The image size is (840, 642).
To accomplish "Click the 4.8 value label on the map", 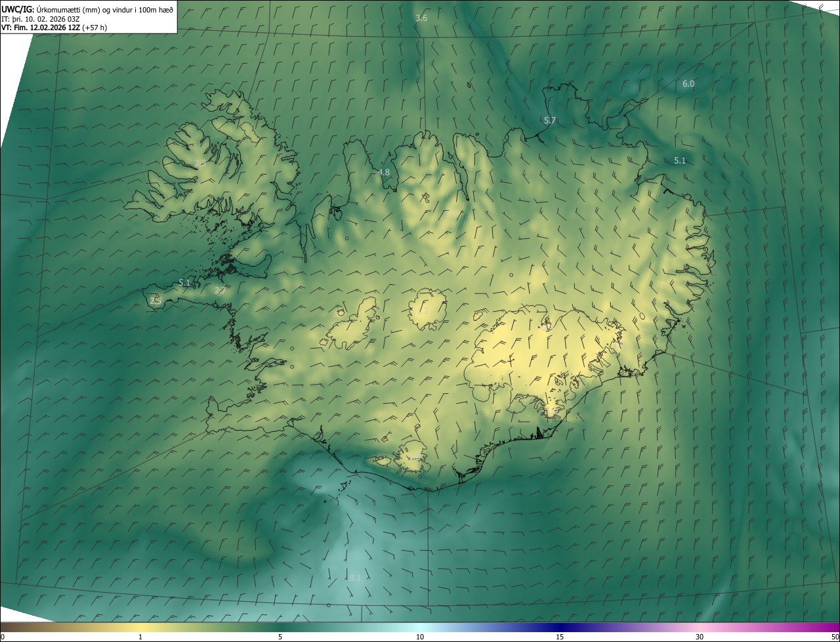I will coord(384,172).
